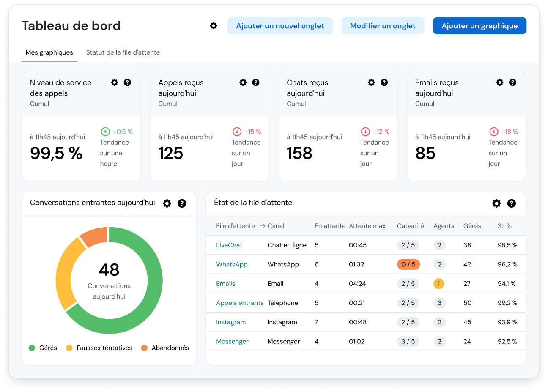Viewport: 548px width, 392px height.
Task: Switch to Mes graphiques tab
Action: coord(49,52)
